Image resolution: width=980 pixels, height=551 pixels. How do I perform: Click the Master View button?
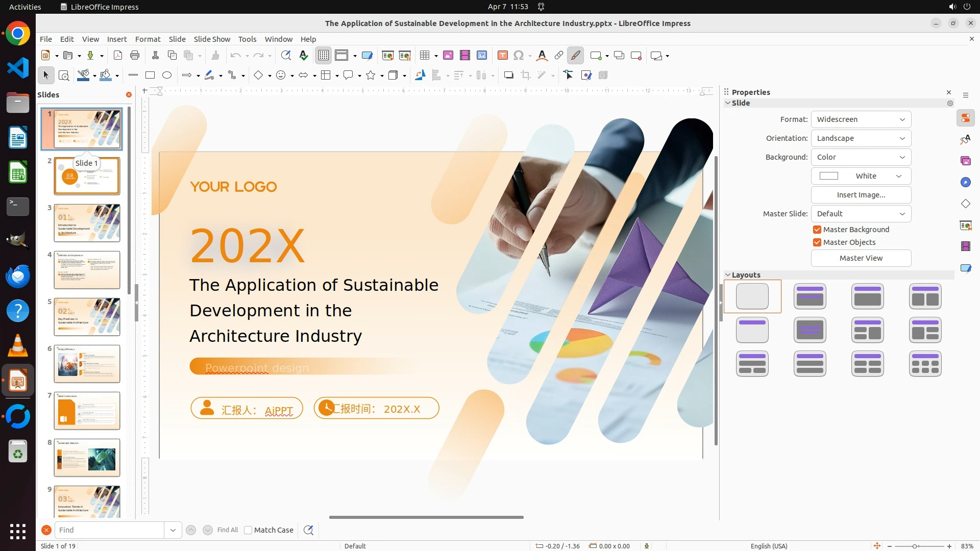click(x=861, y=258)
